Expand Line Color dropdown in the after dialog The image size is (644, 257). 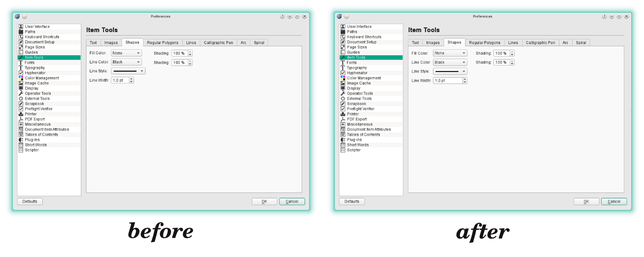click(x=450, y=63)
